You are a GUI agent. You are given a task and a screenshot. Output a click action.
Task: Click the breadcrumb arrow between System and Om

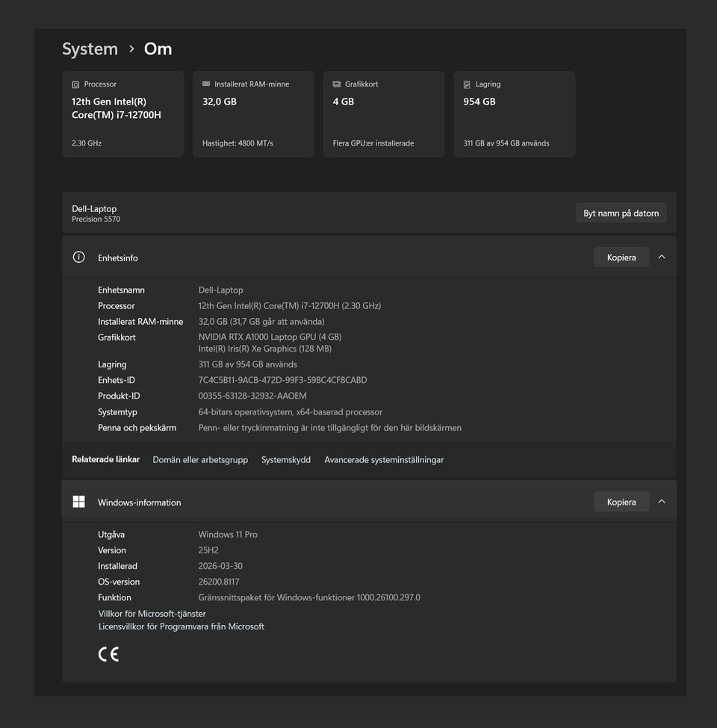131,49
